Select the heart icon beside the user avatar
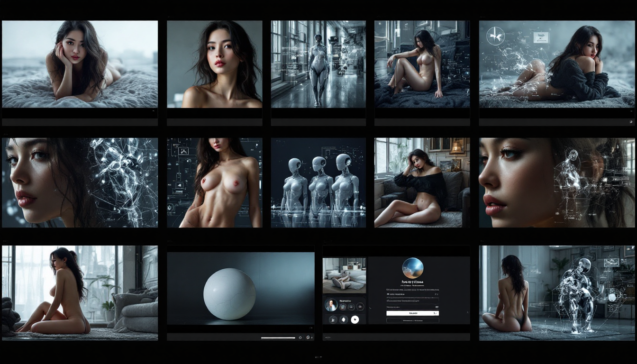637x364 pixels. point(343,307)
